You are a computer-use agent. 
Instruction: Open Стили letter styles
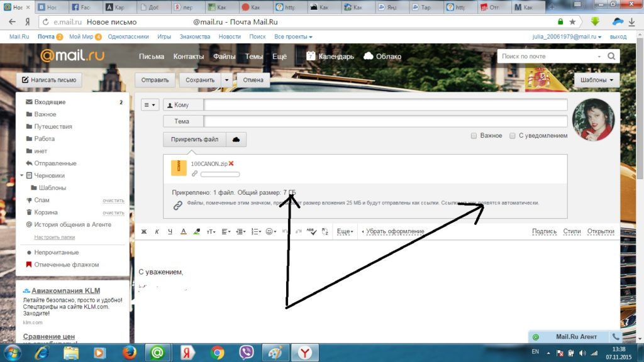click(572, 231)
